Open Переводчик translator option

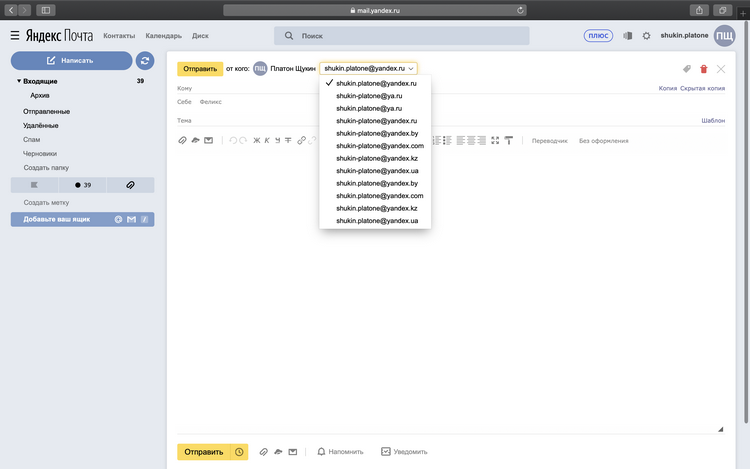click(x=550, y=141)
